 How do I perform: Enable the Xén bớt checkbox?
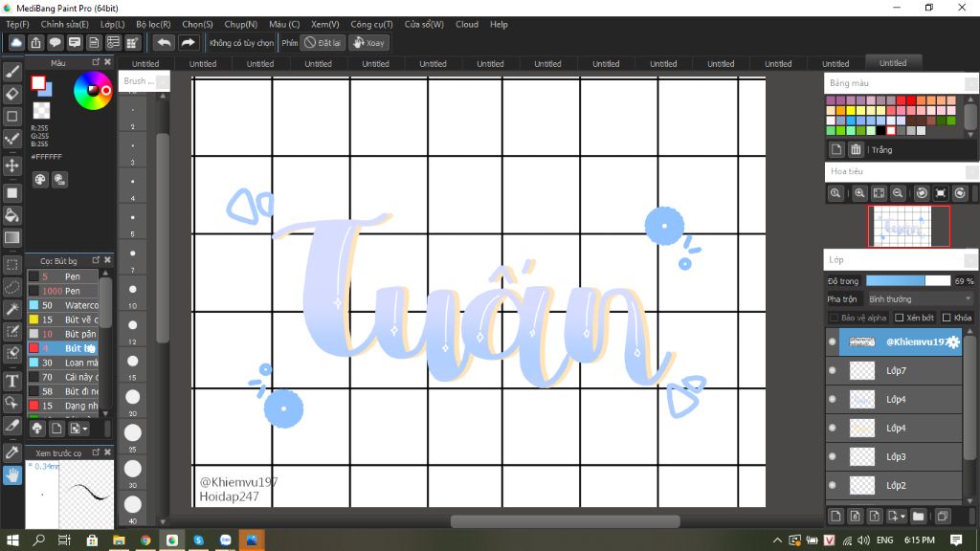pyautogui.click(x=900, y=318)
